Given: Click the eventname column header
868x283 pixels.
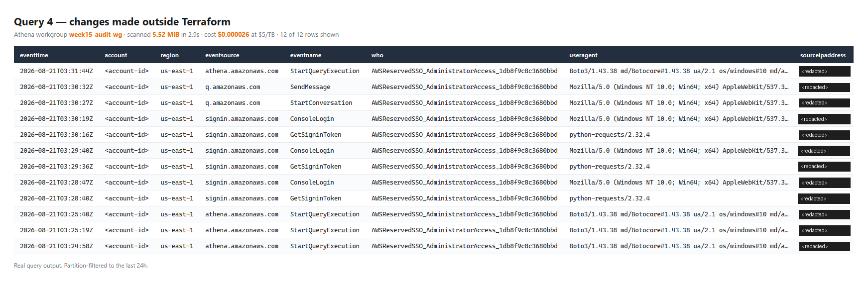Looking at the screenshot, I should pos(306,55).
